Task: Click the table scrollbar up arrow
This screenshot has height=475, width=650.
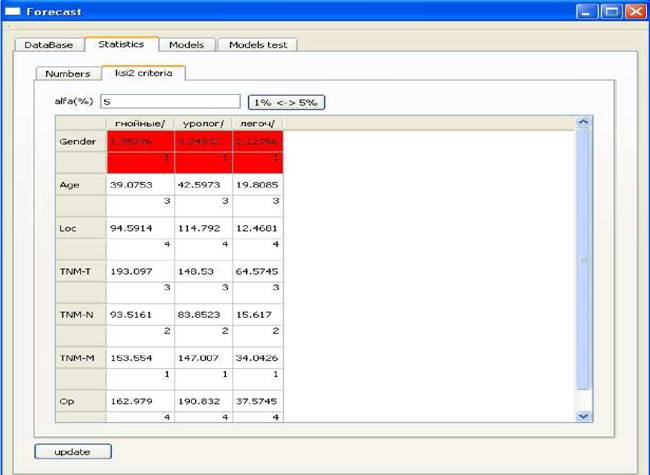Action: [x=584, y=122]
